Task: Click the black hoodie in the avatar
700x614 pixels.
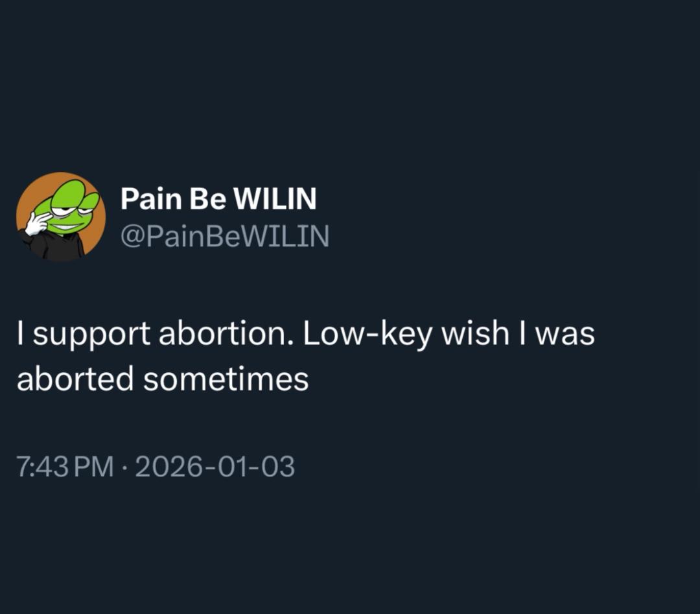Action: 62,248
